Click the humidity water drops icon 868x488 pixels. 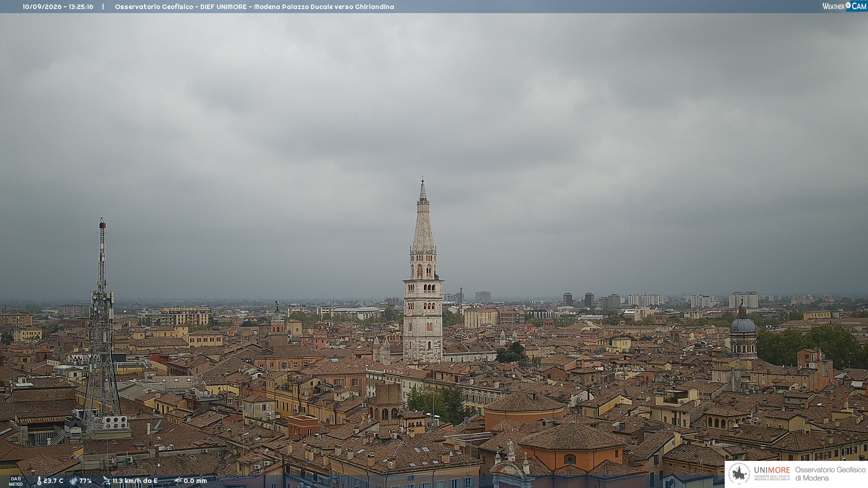[73, 481]
